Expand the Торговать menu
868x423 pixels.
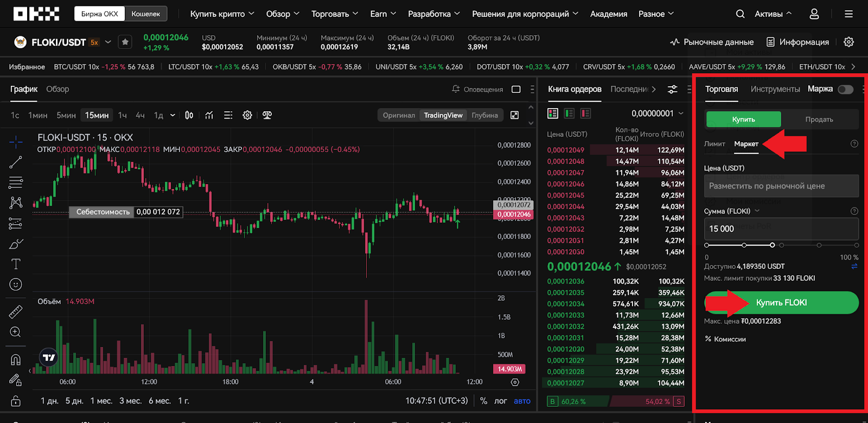pos(335,14)
